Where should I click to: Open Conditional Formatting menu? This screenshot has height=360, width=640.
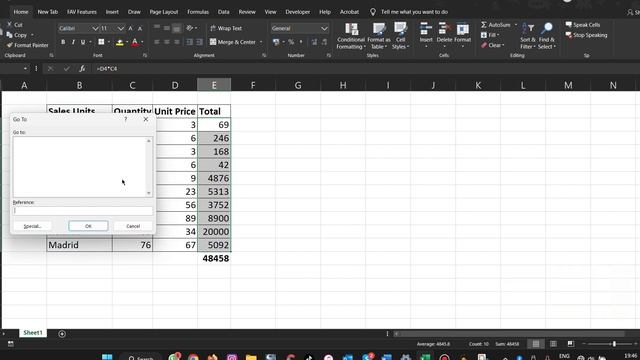coord(351,36)
